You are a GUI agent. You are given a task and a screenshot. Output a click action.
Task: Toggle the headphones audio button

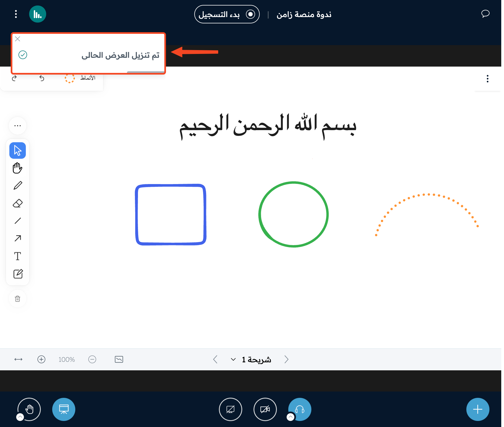tap(300, 409)
